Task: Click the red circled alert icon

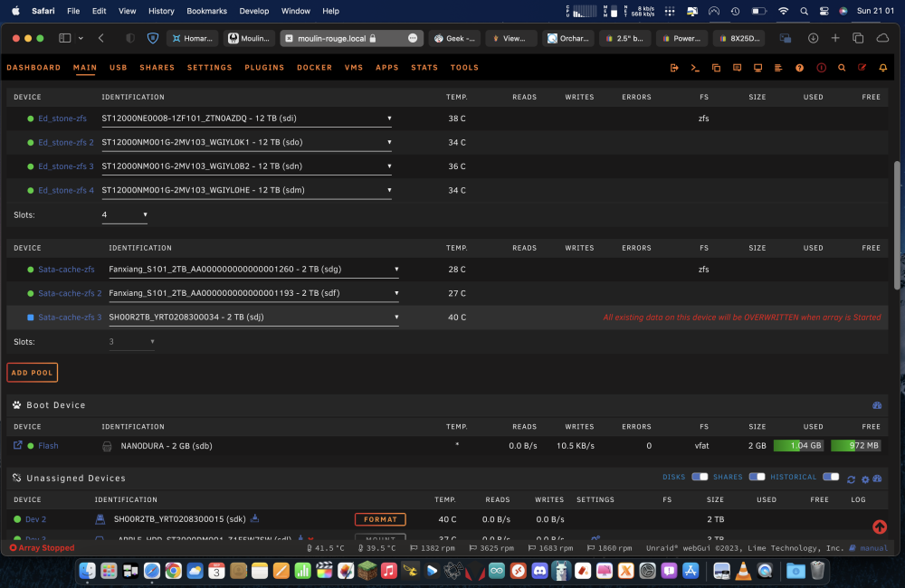Action: click(x=822, y=68)
